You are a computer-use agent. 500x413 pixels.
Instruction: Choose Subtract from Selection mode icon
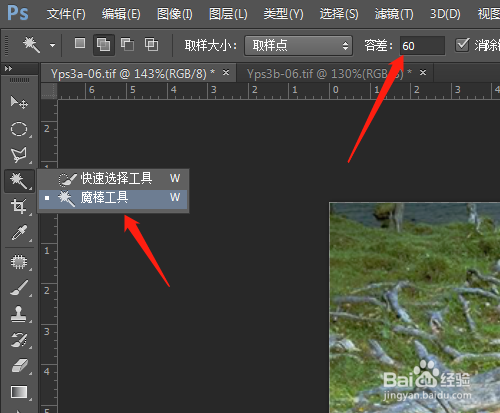[127, 44]
